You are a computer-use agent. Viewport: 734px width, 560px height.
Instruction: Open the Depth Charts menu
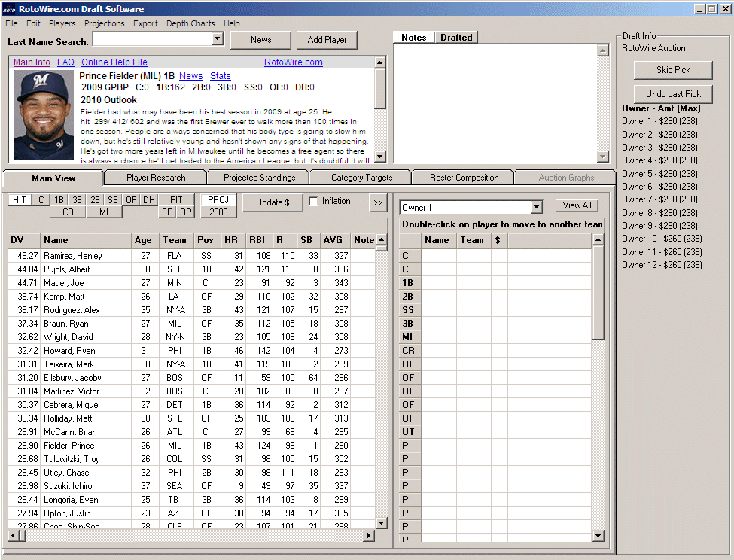pyautogui.click(x=190, y=23)
